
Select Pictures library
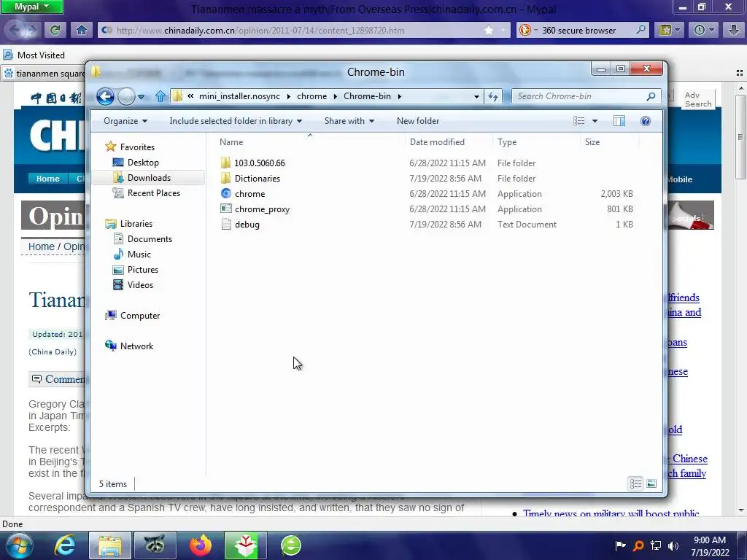click(x=142, y=270)
